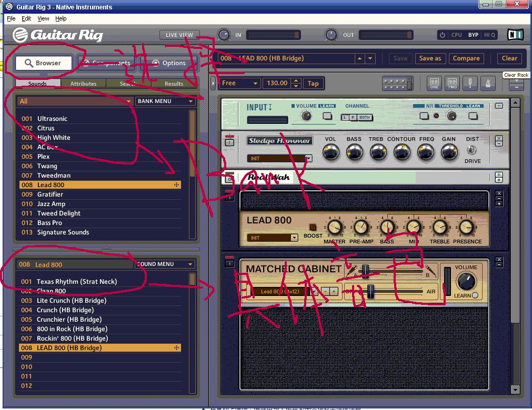Adjust the OUT level knob
This screenshot has width=532, height=410.
pos(331,35)
